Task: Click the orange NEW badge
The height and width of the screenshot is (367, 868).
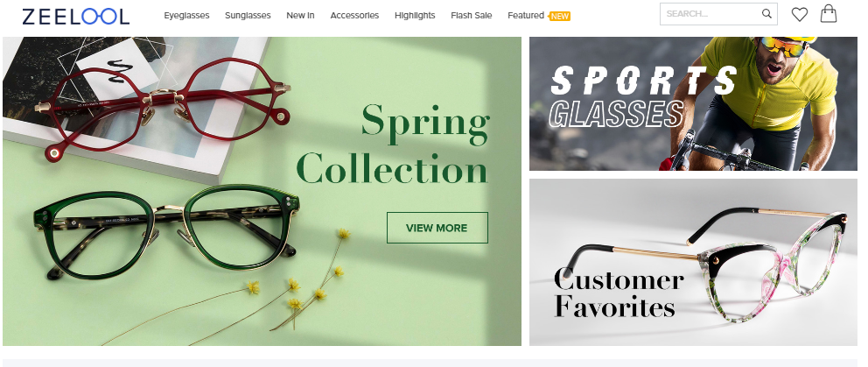Action: 559,16
